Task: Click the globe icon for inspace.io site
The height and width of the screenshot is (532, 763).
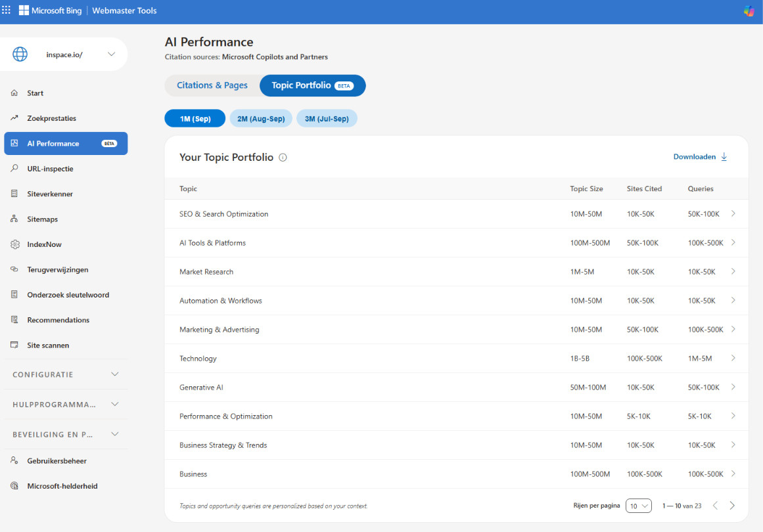Action: tap(20, 55)
